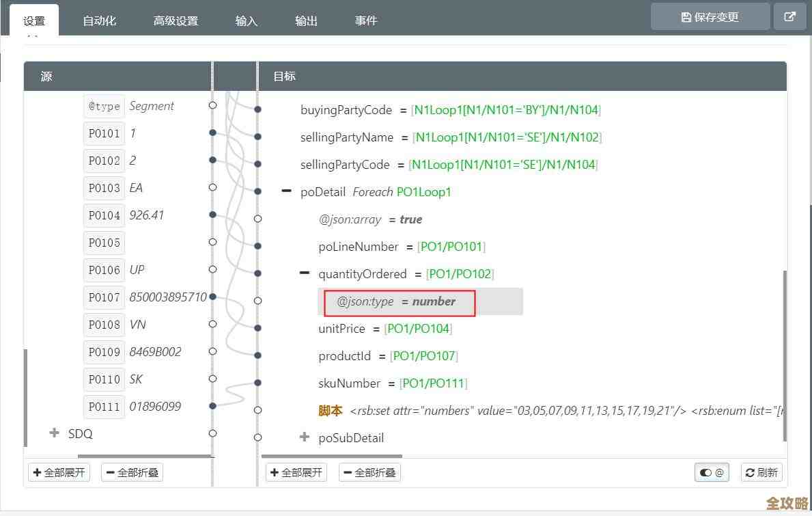Open the advanced settings tab
The image size is (812, 516).
tap(176, 21)
